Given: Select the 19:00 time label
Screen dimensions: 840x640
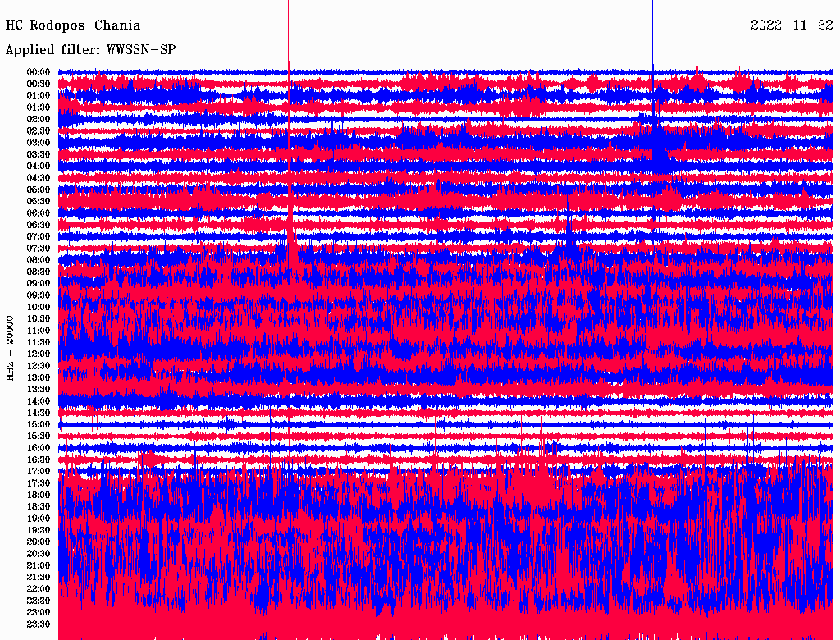Looking at the screenshot, I should click(39, 519).
